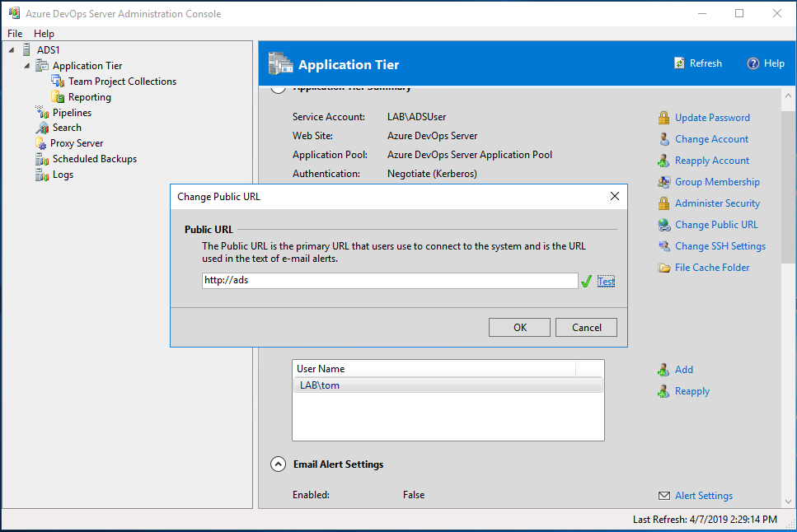Select Reporting in the tree
797x532 pixels.
tap(90, 97)
